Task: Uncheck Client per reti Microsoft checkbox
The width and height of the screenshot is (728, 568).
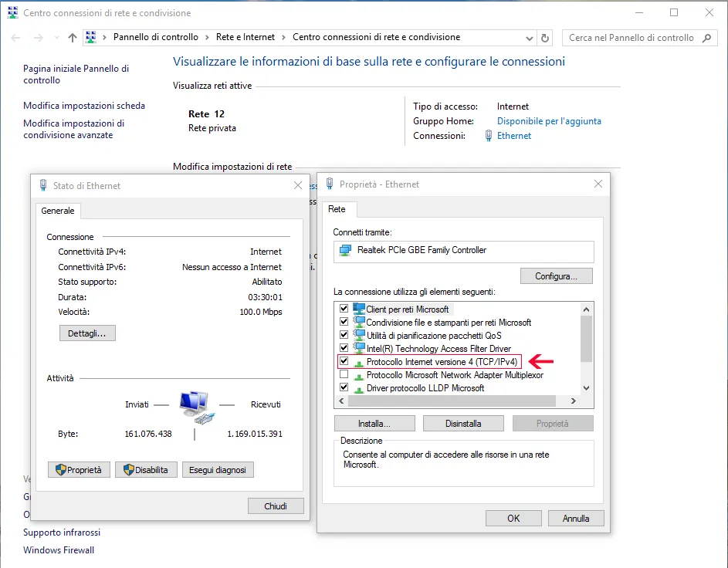Action: [x=344, y=309]
